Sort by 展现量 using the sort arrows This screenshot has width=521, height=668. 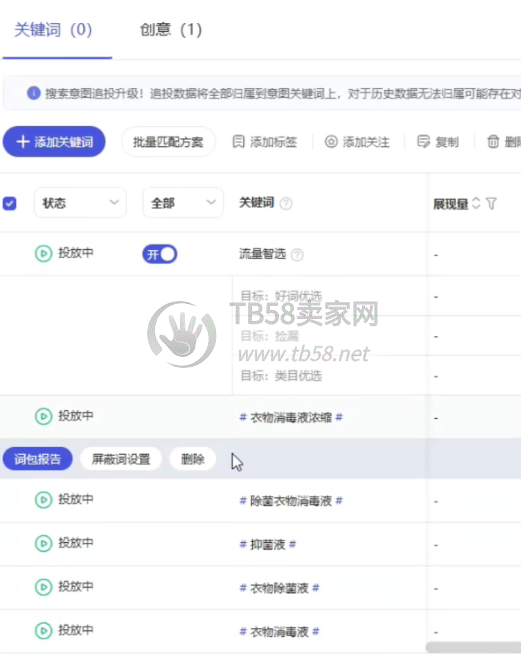pos(476,203)
